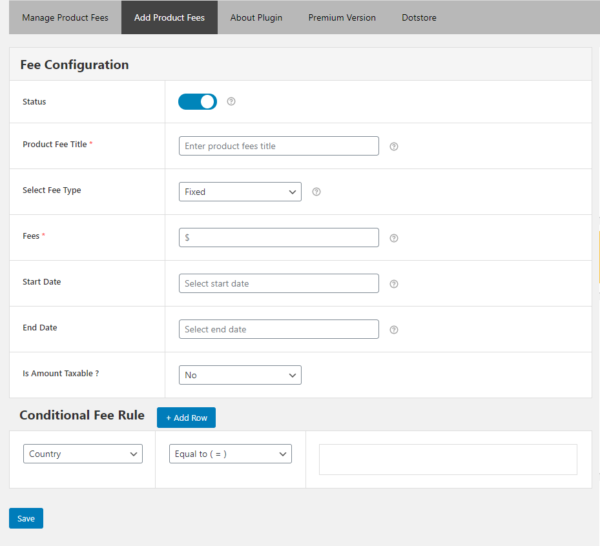Open the Select Fee Type dropdown
The width and height of the screenshot is (600, 546).
[x=240, y=192]
